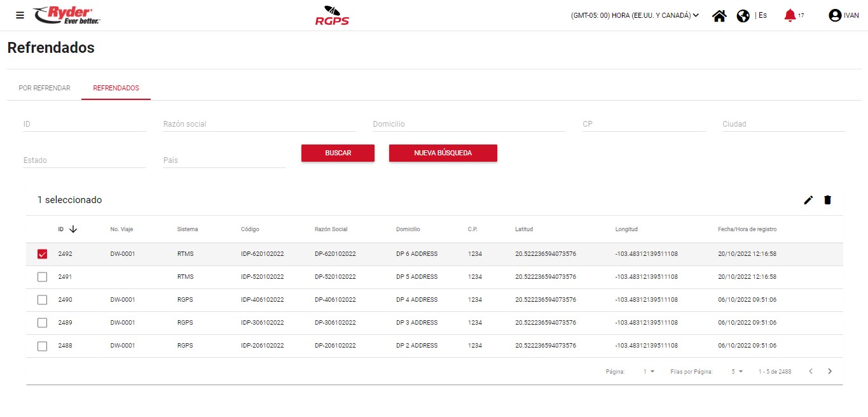Click the home icon in header
Screen dimensions: 868x417
pyautogui.click(x=719, y=16)
